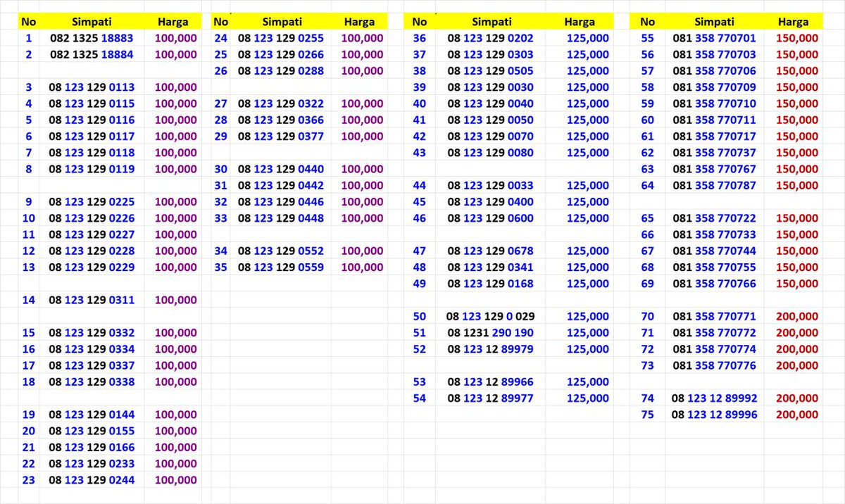Select number 081 358 770717
The image size is (845, 504).
[x=714, y=137]
